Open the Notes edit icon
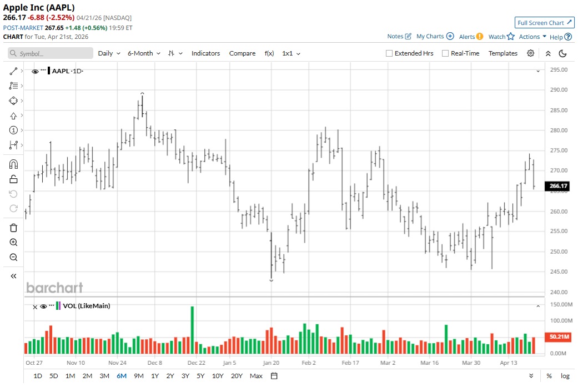Screen dimensions: 588x387 [x=408, y=37]
